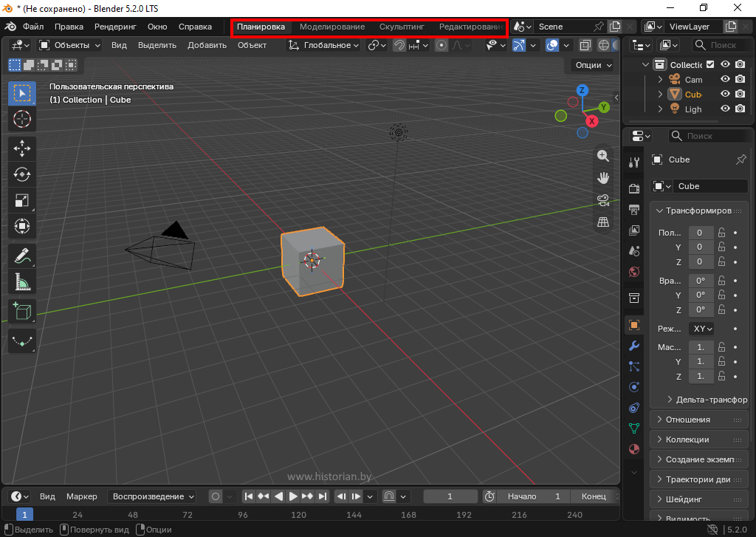
Task: Open the Playback dropdown in timeline
Action: [151, 496]
